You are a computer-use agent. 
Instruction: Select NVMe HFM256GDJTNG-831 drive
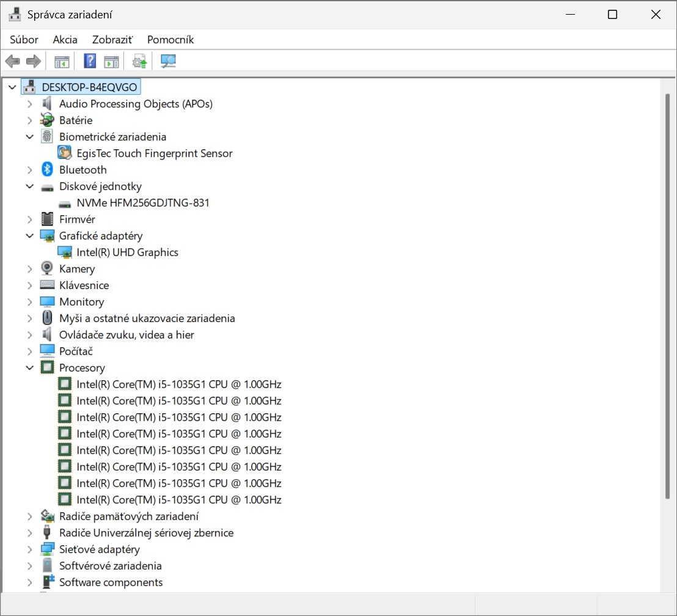143,203
